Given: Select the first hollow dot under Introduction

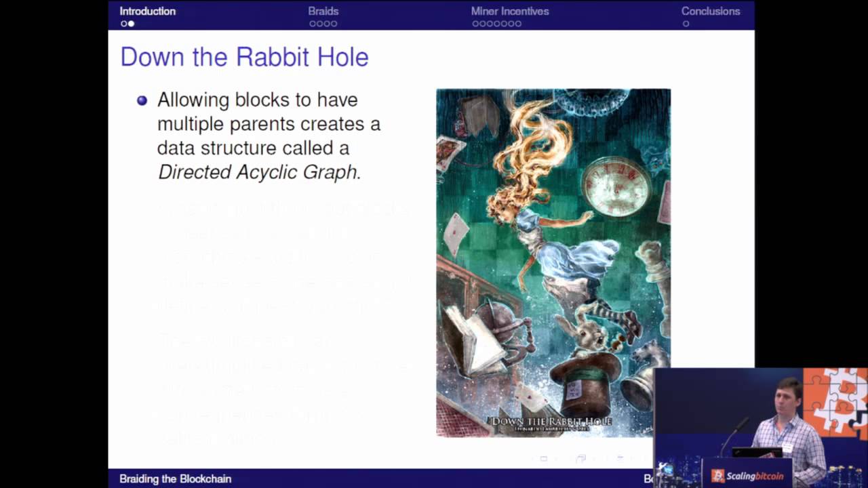Looking at the screenshot, I should click(123, 24).
